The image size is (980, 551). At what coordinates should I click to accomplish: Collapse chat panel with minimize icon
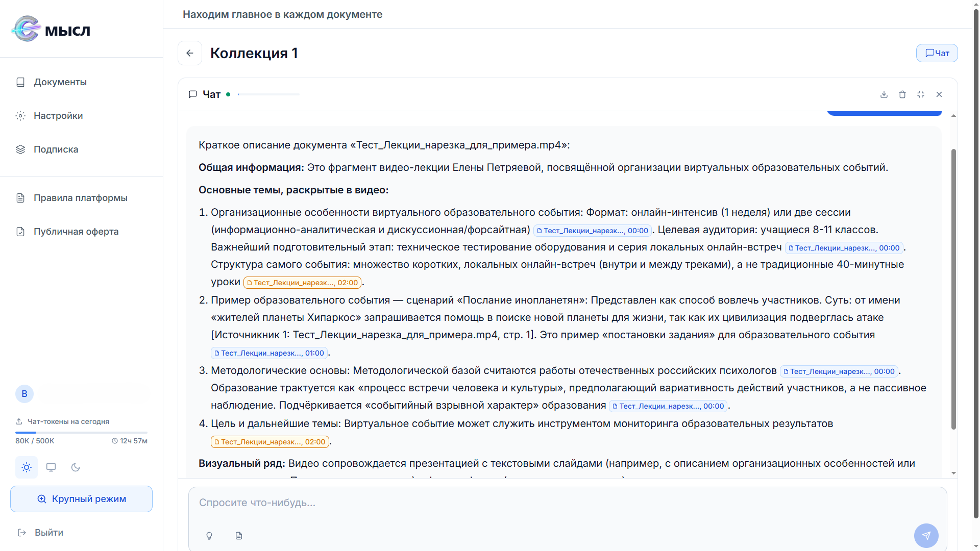click(921, 94)
